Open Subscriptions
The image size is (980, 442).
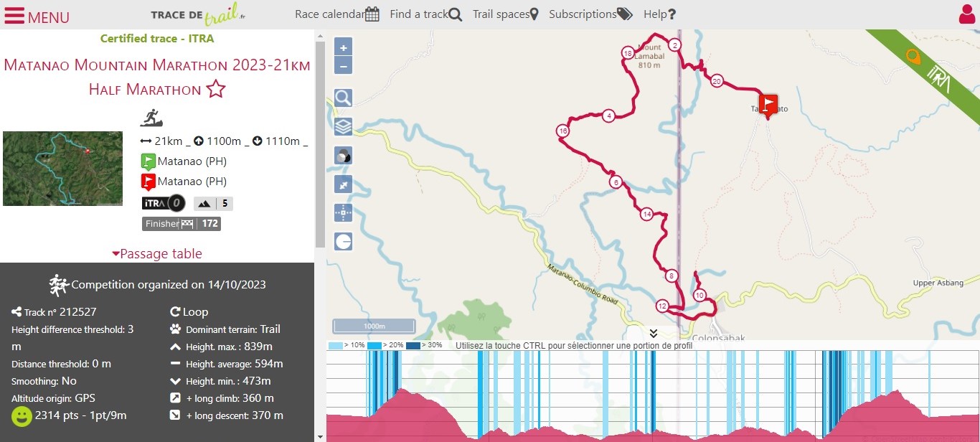(x=590, y=14)
